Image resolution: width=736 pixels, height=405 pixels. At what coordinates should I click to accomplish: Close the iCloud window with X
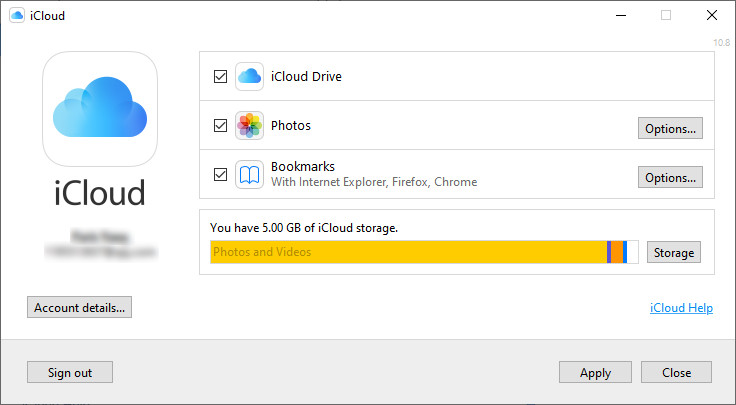click(712, 15)
